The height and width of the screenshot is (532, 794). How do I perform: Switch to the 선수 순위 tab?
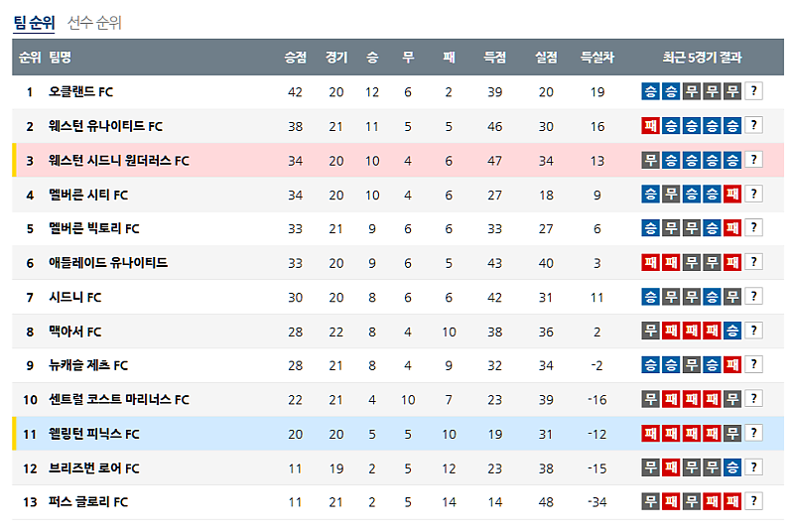[x=94, y=23]
